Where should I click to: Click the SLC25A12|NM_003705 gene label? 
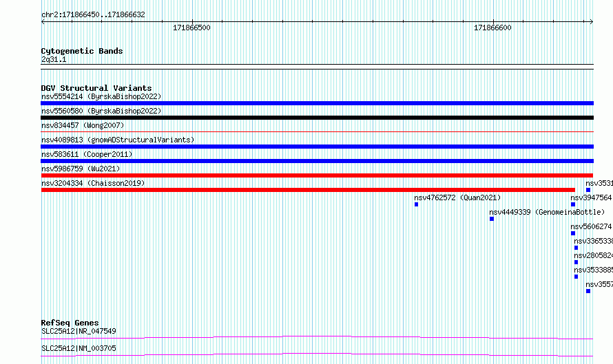(79, 348)
